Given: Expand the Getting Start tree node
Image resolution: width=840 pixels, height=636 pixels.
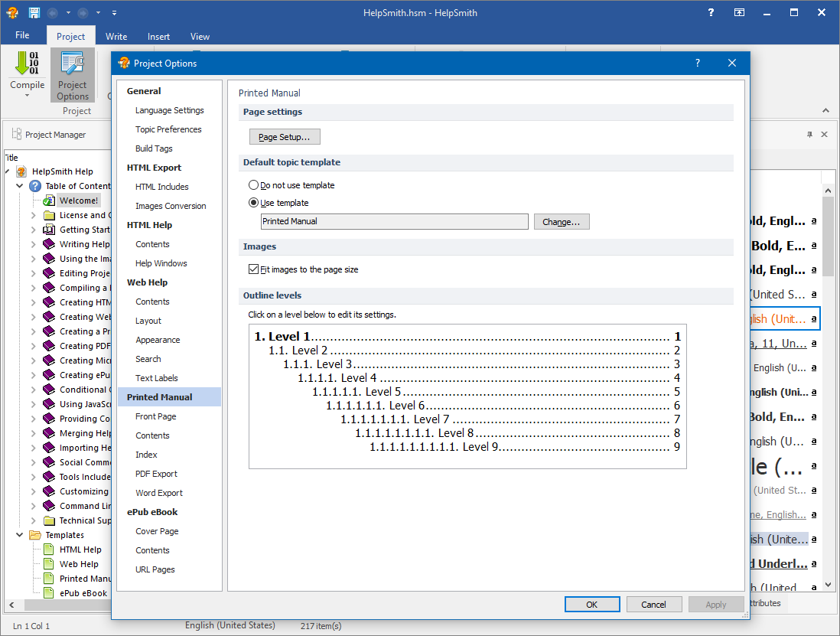Looking at the screenshot, I should [33, 230].
